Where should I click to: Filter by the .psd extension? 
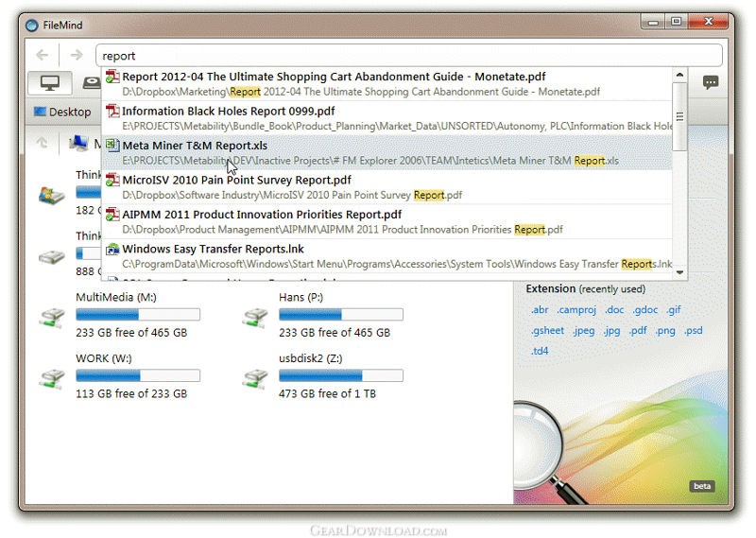(694, 331)
